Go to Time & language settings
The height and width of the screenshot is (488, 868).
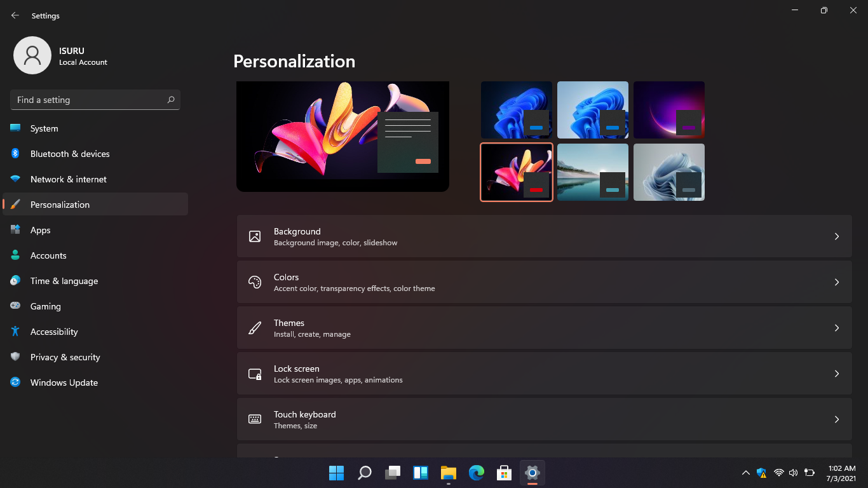pyautogui.click(x=95, y=281)
